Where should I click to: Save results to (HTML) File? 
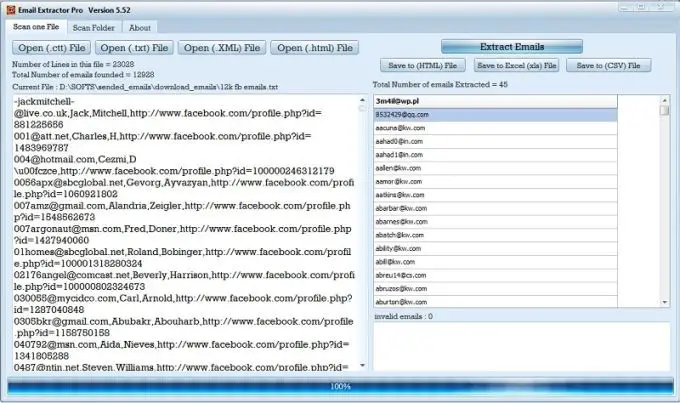click(423, 66)
